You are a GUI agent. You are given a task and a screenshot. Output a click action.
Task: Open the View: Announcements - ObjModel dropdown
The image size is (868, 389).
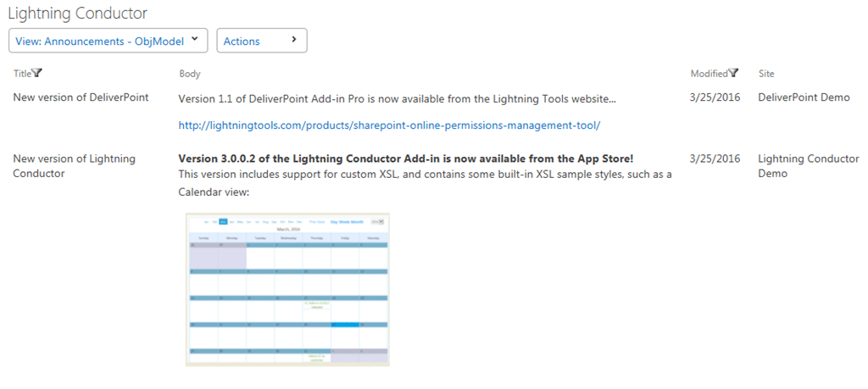click(x=108, y=41)
